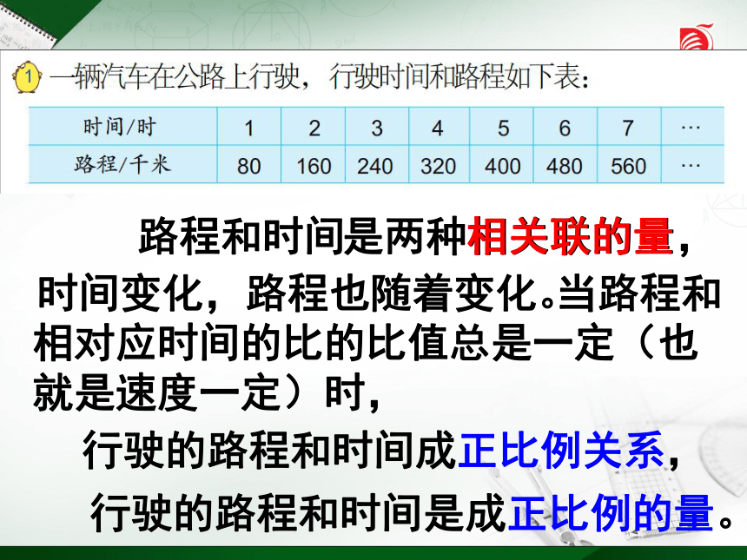747x560 pixels.
Task: Click the black text 路程和时间是两种
Action: coord(302,235)
